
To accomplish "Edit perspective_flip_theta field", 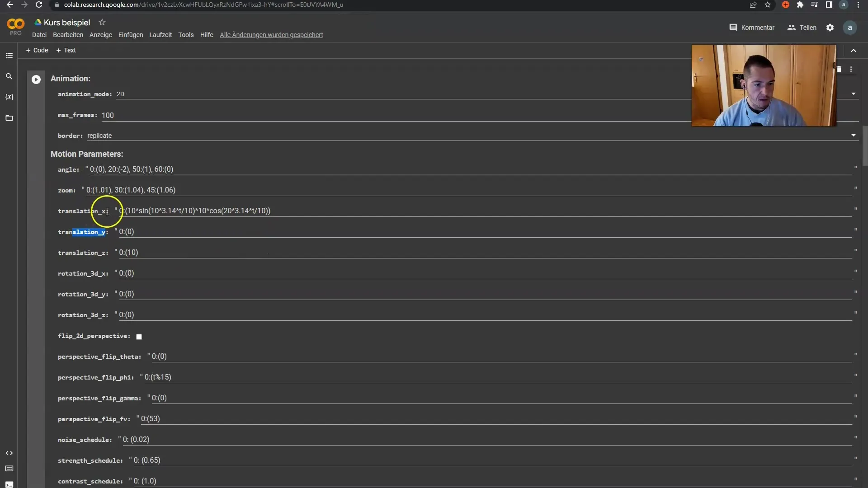I will (502, 357).
